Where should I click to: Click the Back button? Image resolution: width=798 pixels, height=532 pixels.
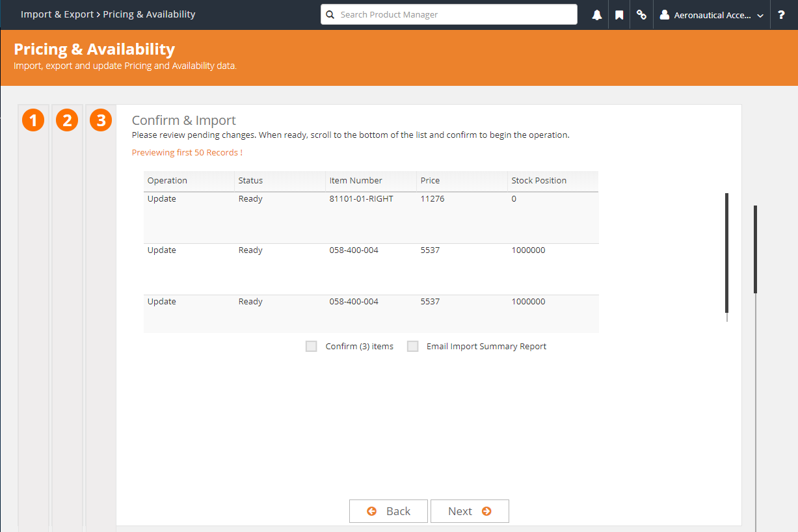388,511
